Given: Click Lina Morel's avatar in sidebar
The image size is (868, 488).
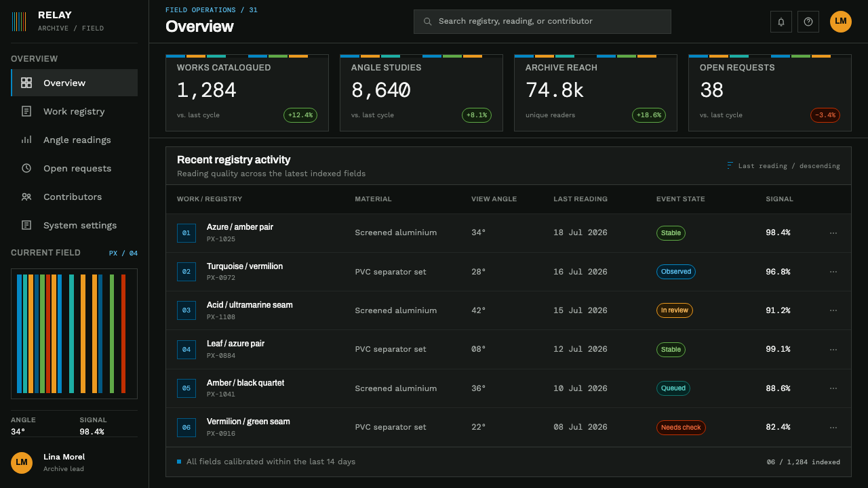Looking at the screenshot, I should [22, 462].
